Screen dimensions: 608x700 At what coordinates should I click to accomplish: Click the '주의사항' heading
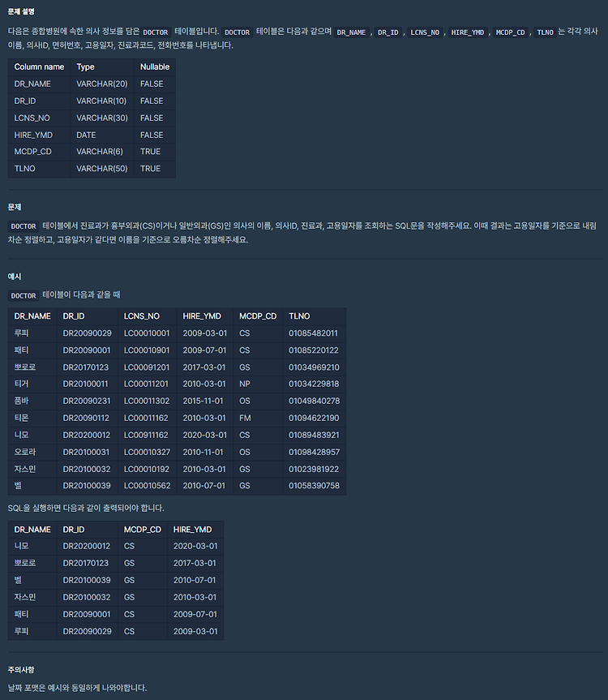click(21, 670)
